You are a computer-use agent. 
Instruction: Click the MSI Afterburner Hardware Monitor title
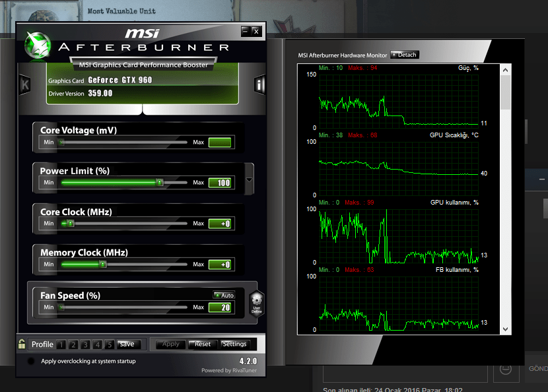point(343,55)
